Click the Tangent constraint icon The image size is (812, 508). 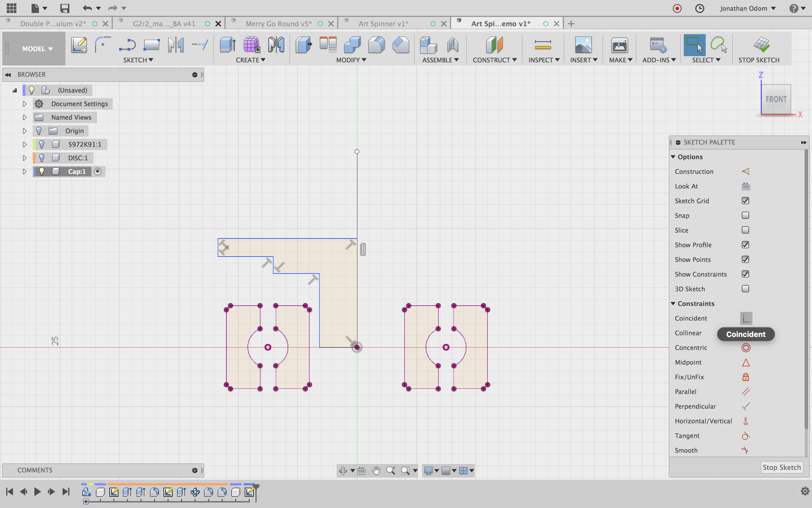[746, 436]
